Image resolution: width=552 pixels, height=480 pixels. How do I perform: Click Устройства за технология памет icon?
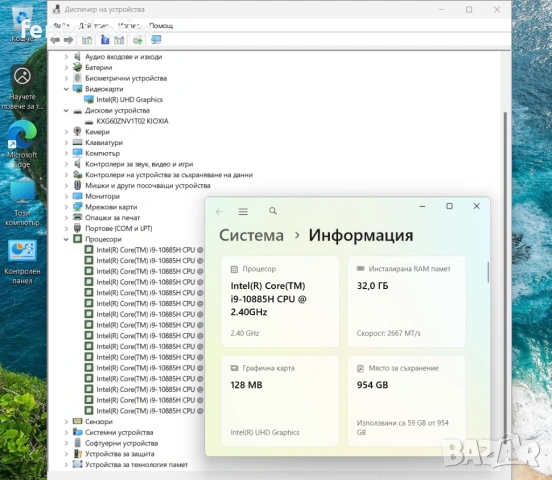click(77, 465)
